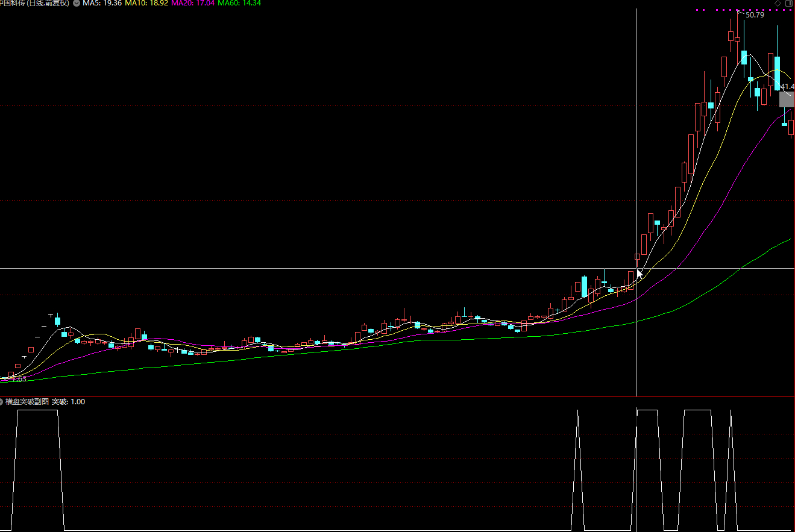Click the 7.63 low price label
Viewport: 795px width, 532px height.
click(19, 379)
